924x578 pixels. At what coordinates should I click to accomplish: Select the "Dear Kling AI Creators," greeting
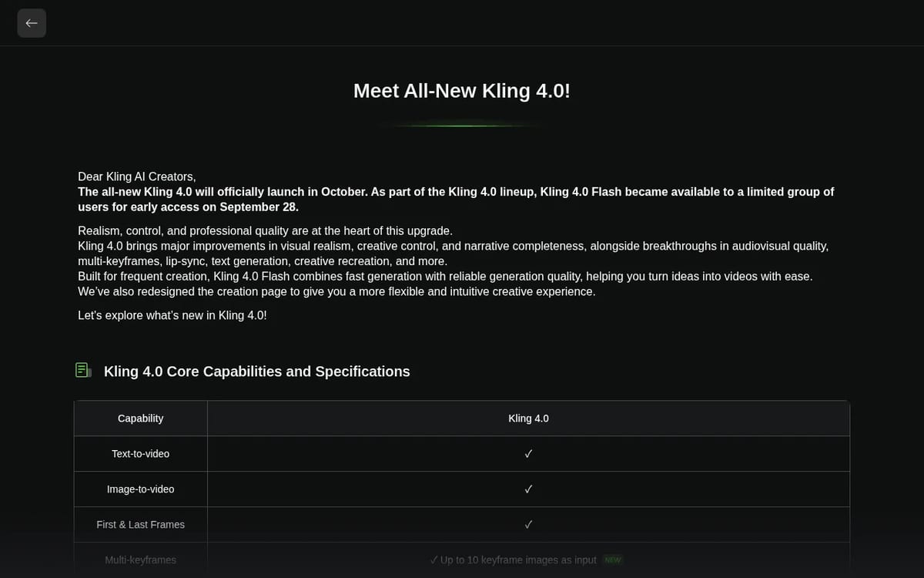(137, 176)
